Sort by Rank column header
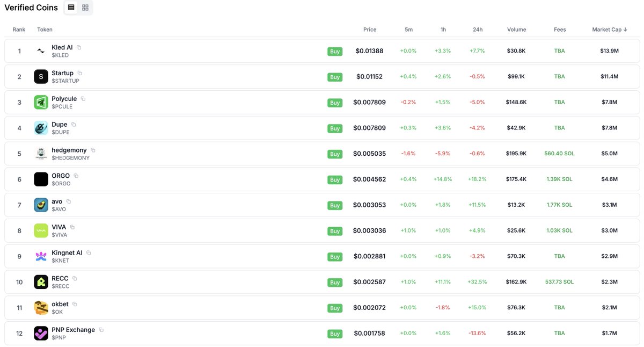Viewport: 644px width, 347px height. point(19,30)
